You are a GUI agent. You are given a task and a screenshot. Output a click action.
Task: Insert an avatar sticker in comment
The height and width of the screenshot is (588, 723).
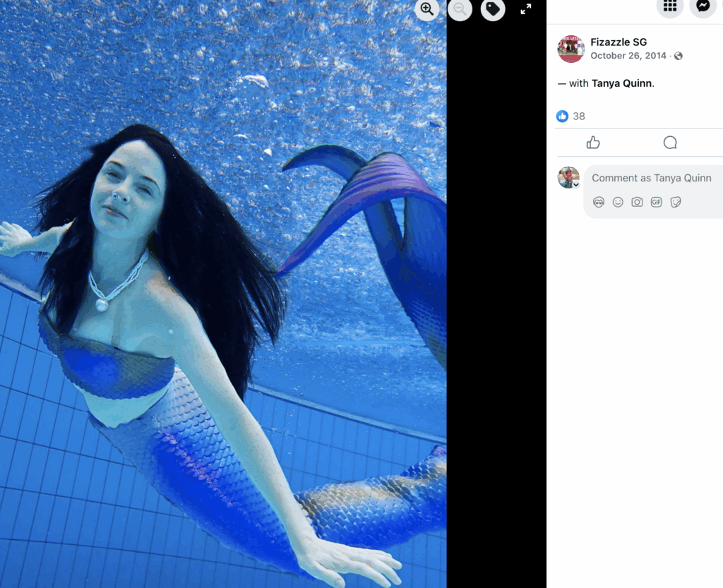coord(599,203)
